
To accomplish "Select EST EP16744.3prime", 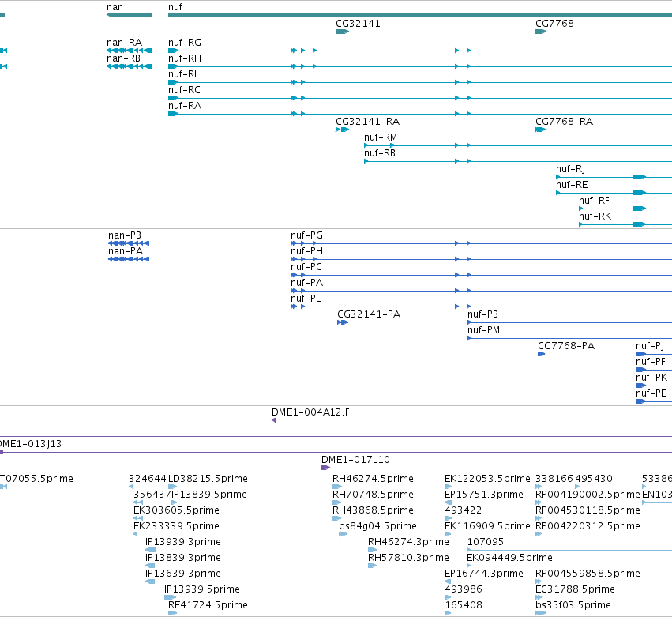I will 484,574.
